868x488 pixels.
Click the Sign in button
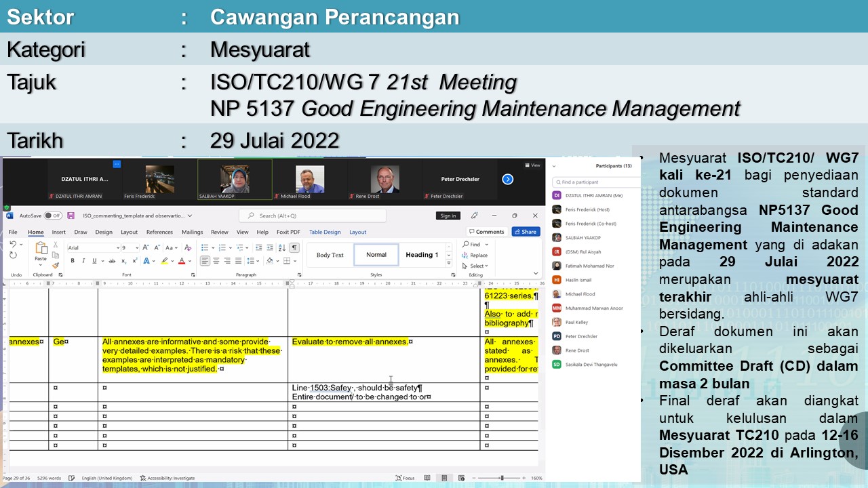[448, 216]
